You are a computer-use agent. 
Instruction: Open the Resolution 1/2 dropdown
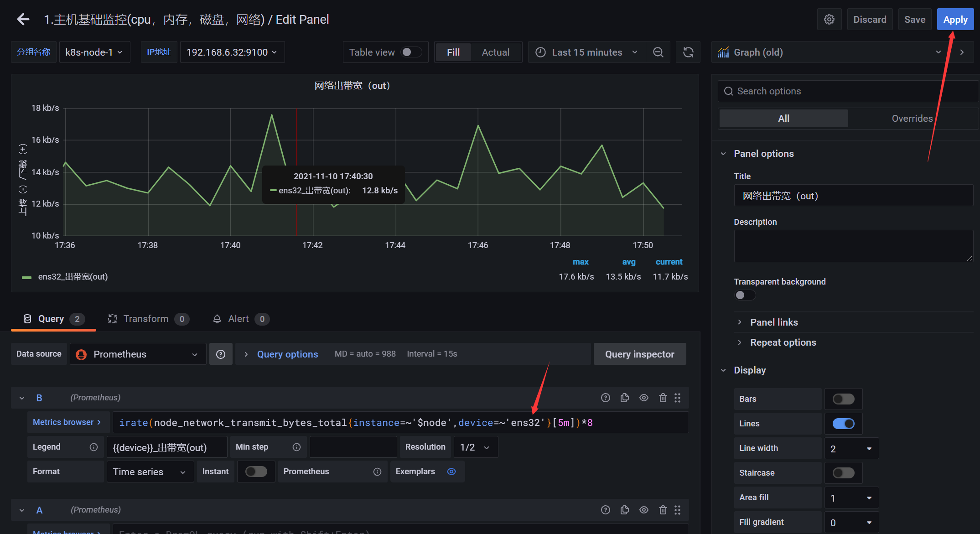[x=476, y=447]
